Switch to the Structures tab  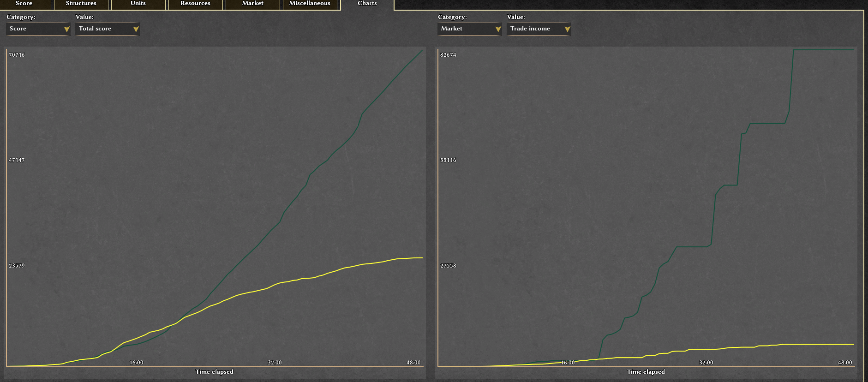pos(81,4)
